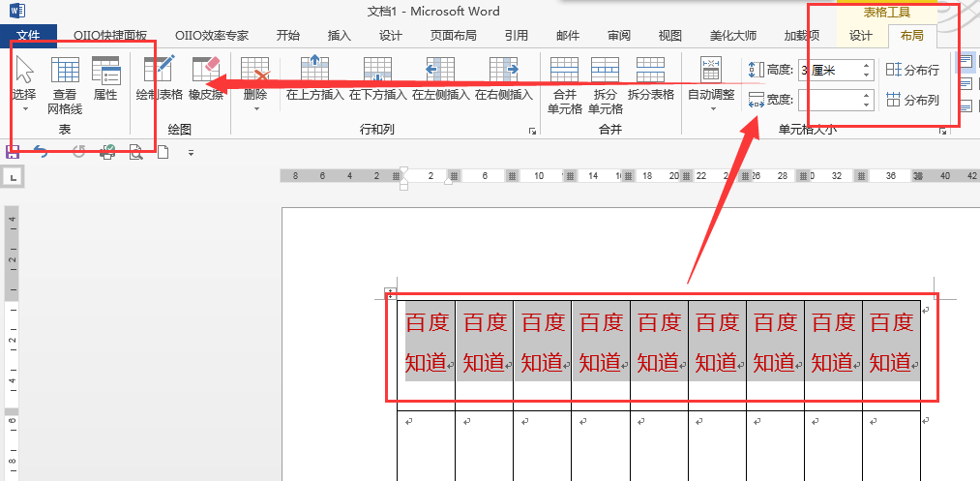Switch to the 插入 (Insert) tab
The image size is (980, 481).
(x=340, y=36)
